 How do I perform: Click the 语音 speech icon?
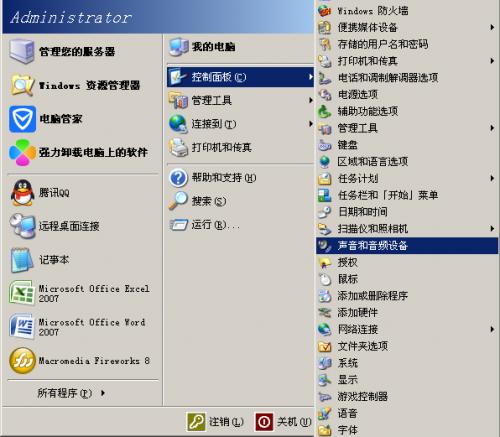pyautogui.click(x=324, y=413)
